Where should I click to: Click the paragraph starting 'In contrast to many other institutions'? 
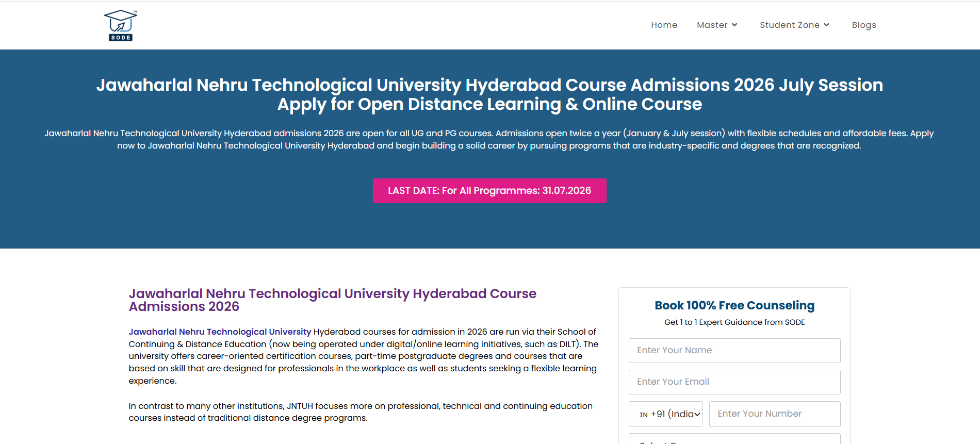click(x=361, y=412)
